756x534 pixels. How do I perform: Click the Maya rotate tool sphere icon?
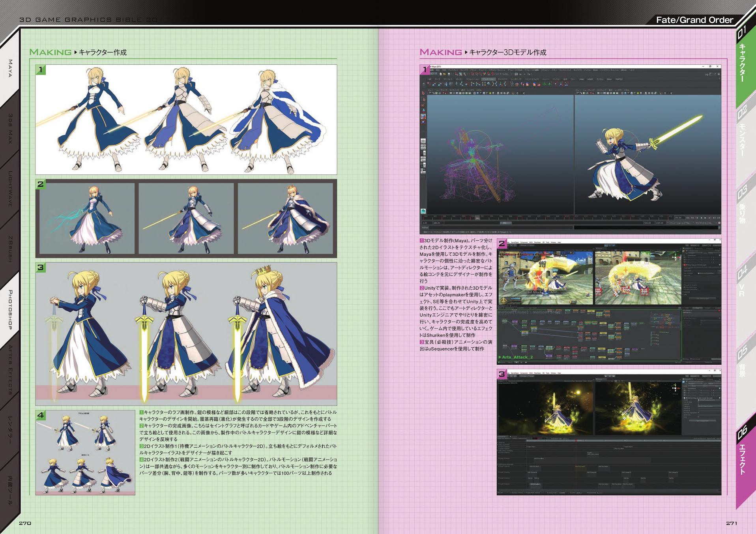tap(423, 117)
